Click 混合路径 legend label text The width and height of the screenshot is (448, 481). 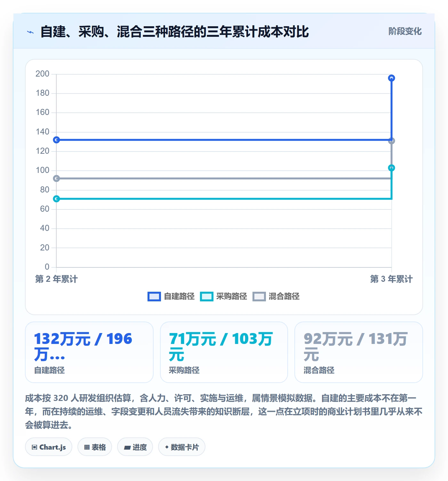coord(284,297)
